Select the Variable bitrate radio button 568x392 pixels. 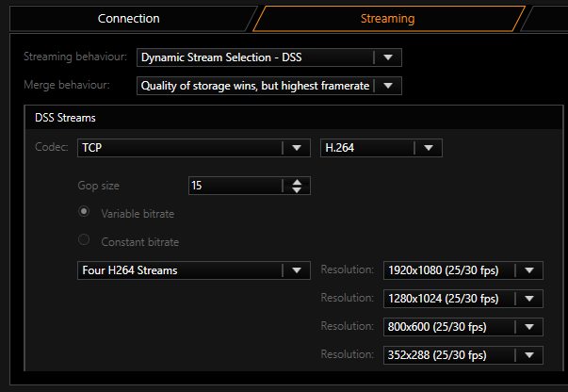tap(84, 212)
